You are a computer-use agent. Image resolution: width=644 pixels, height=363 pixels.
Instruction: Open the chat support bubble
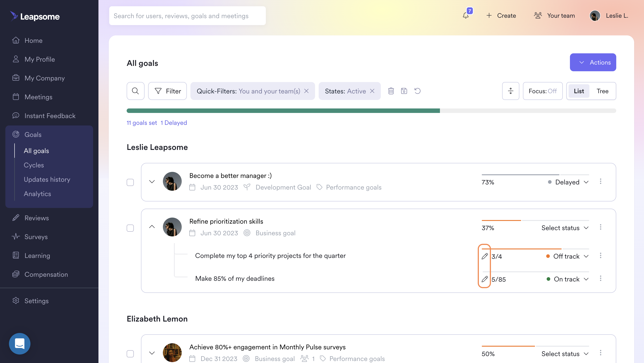[19, 344]
